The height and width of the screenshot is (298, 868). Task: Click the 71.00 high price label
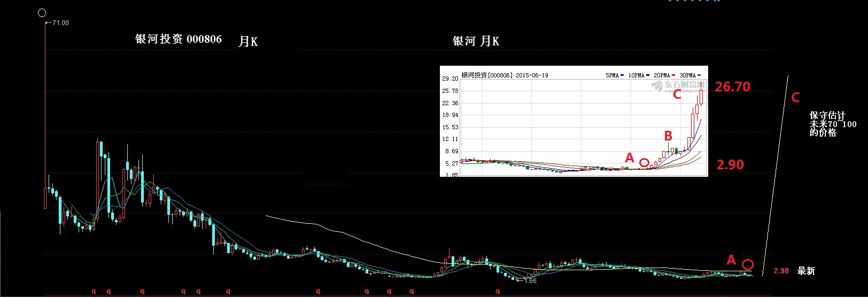tap(60, 23)
